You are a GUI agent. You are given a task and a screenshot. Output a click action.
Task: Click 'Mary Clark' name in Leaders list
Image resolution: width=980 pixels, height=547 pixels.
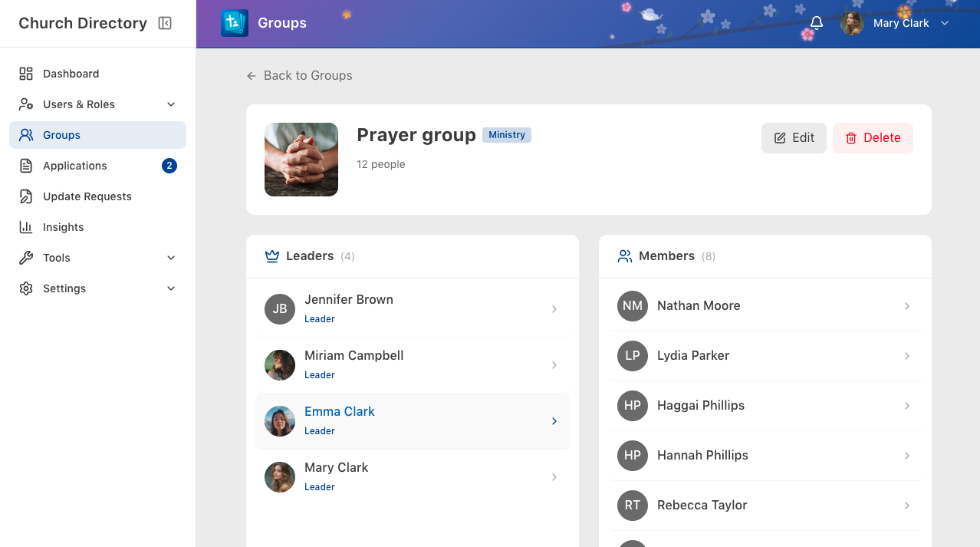[x=336, y=468]
